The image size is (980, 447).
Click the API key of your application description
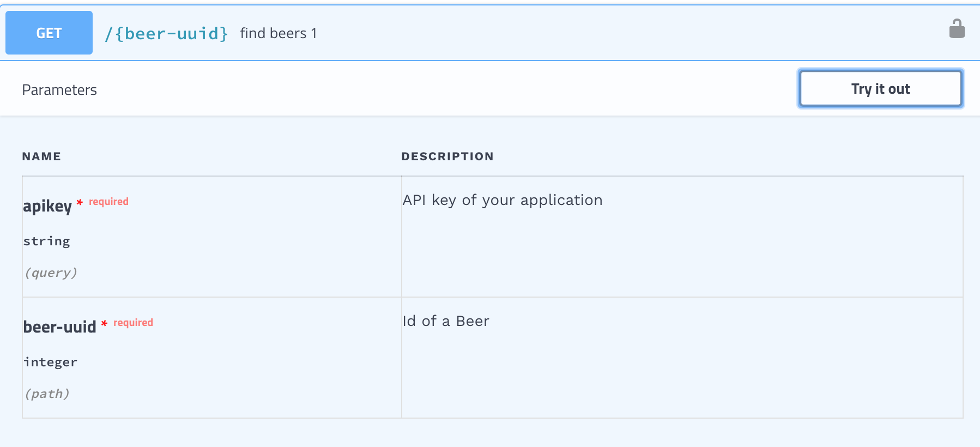[503, 201]
